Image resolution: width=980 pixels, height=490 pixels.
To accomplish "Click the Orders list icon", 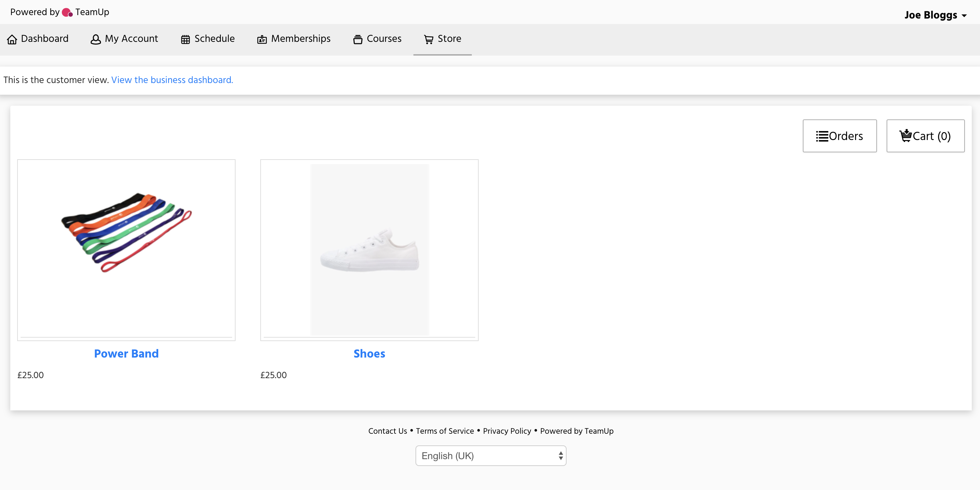I will point(822,136).
